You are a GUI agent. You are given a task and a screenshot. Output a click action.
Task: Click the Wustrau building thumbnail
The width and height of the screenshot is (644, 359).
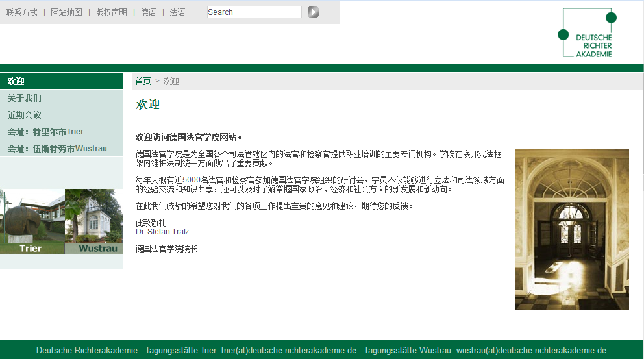pyautogui.click(x=95, y=221)
